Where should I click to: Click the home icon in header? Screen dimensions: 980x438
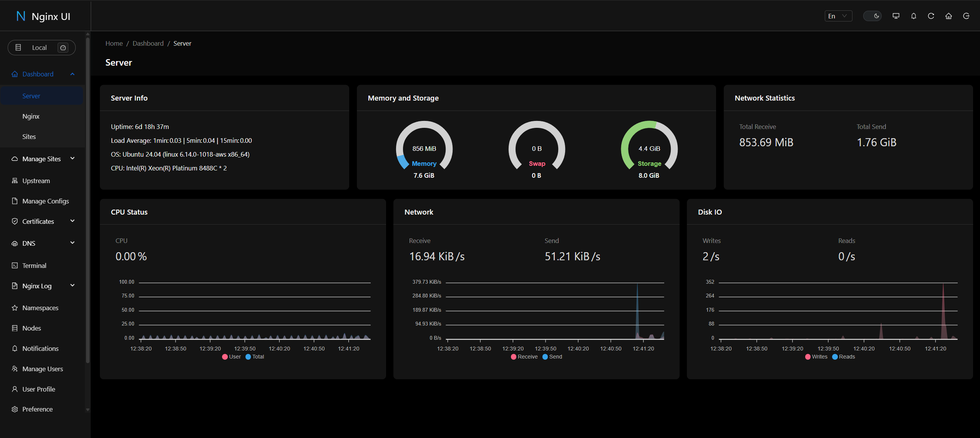tap(948, 16)
